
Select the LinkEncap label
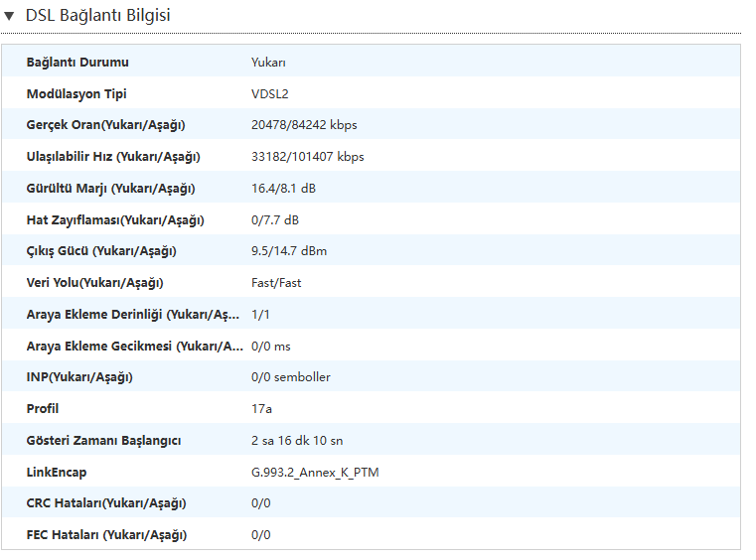tap(57, 473)
